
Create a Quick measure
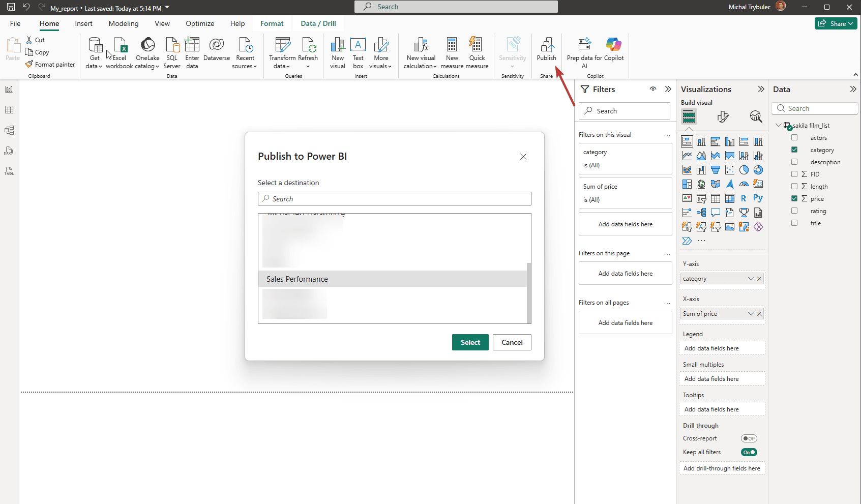(x=477, y=52)
